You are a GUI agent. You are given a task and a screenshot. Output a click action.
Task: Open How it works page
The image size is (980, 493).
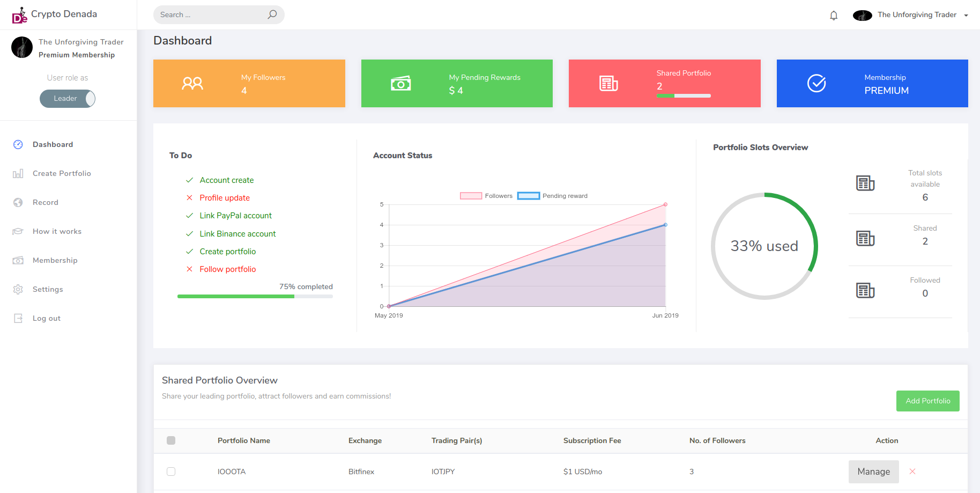(x=57, y=231)
